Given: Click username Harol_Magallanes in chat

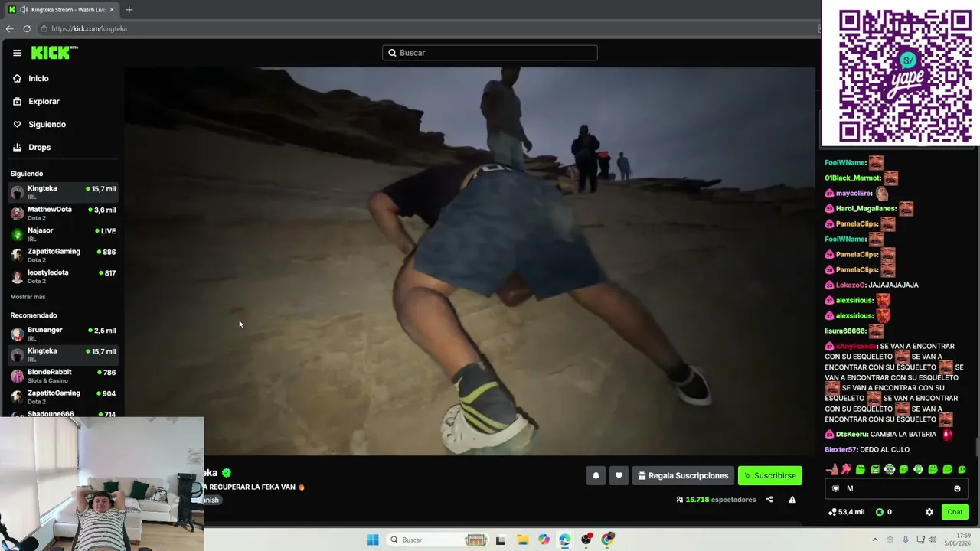Looking at the screenshot, I should pos(864,208).
